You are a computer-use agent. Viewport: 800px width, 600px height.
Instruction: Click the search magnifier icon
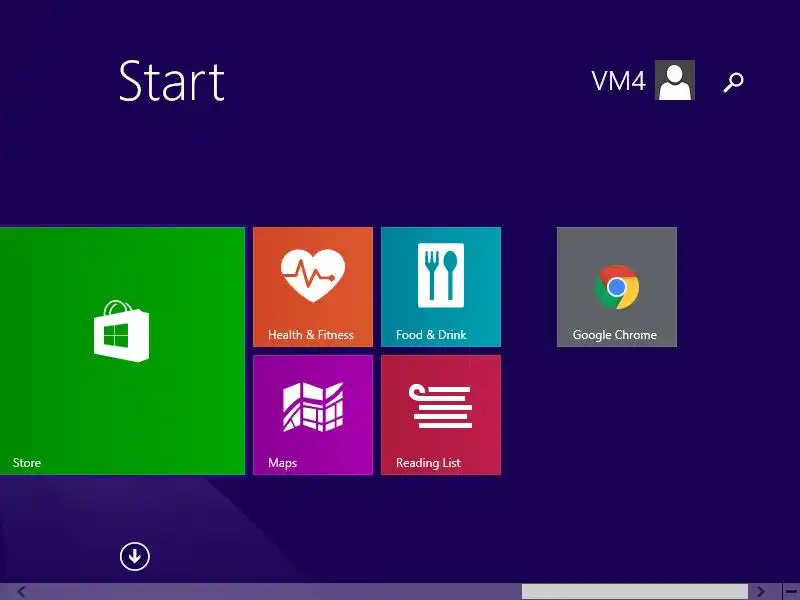733,82
